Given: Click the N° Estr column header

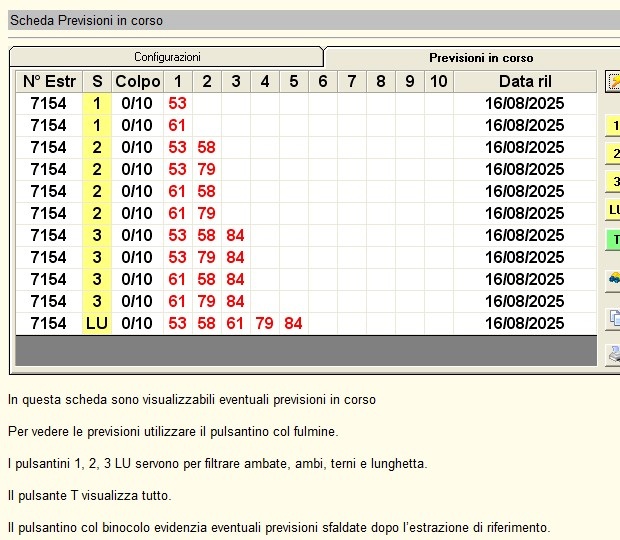Looking at the screenshot, I should tap(48, 82).
